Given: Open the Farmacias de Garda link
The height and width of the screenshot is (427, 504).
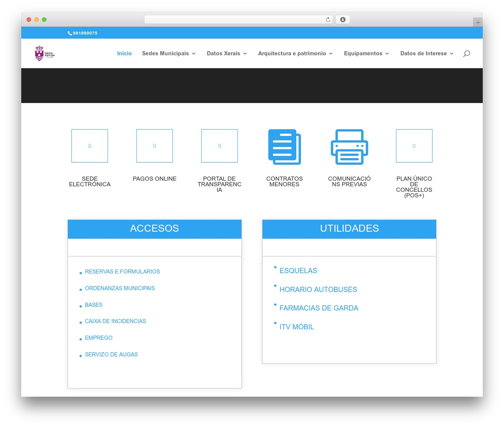Looking at the screenshot, I should pyautogui.click(x=319, y=308).
